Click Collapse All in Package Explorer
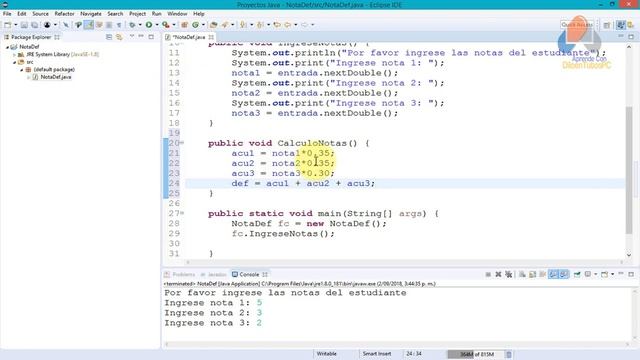Image resolution: width=640 pixels, height=360 pixels. pyautogui.click(x=109, y=37)
